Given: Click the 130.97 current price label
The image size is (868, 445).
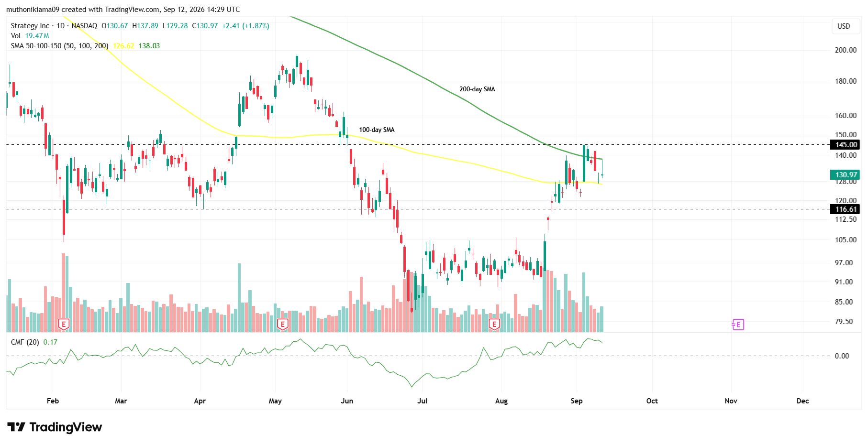Looking at the screenshot, I should click(x=846, y=175).
